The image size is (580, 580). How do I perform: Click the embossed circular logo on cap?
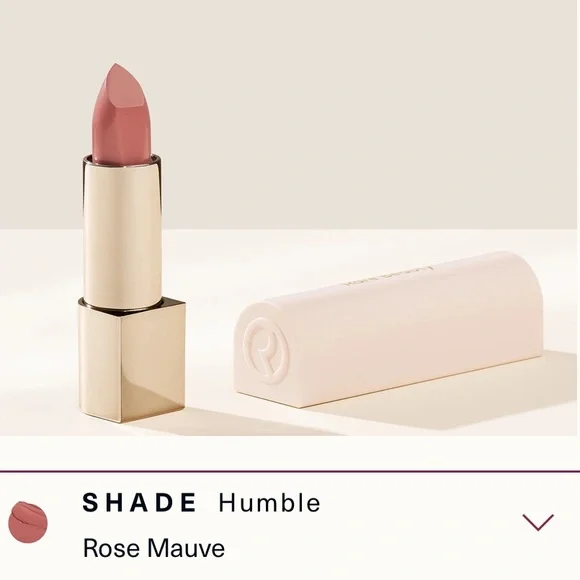pos(266,350)
